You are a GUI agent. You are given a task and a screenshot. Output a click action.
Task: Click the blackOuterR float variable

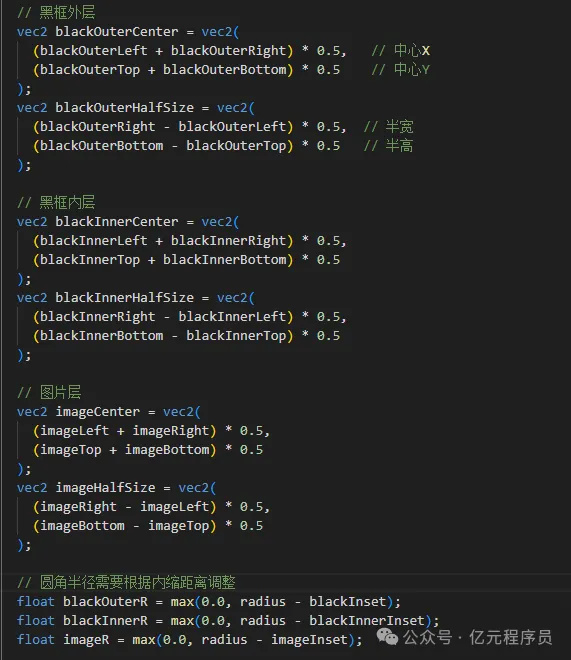tap(105, 601)
